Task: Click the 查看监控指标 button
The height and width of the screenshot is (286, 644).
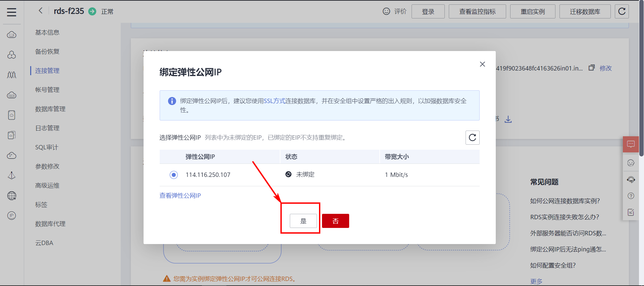Action: 477,11
